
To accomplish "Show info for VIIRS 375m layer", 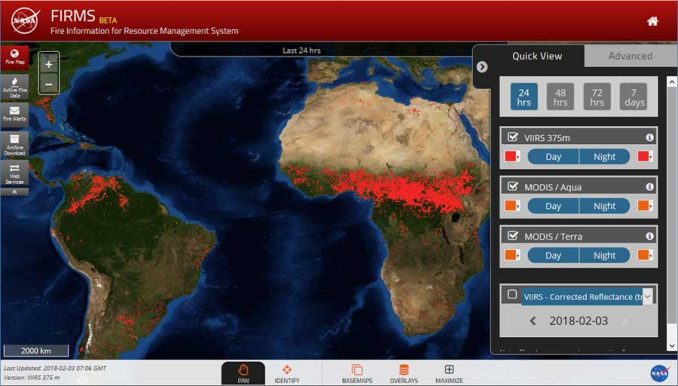I will pos(649,137).
